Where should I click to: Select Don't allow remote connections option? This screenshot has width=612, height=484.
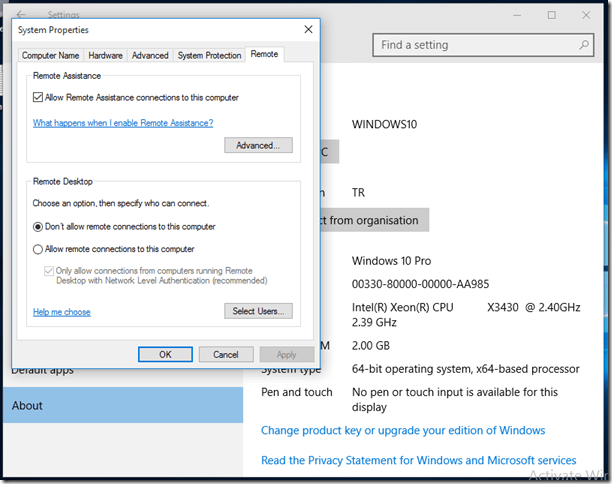point(38,226)
